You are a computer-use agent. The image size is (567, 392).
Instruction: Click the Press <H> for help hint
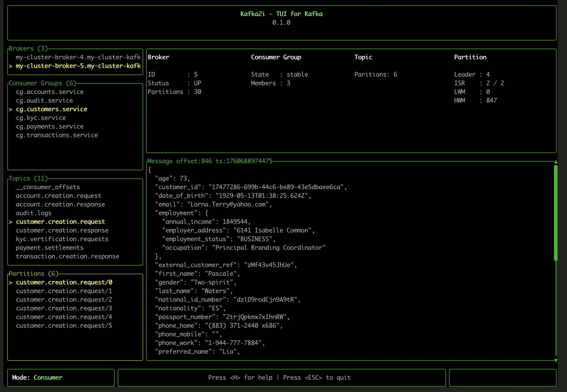(x=240, y=378)
